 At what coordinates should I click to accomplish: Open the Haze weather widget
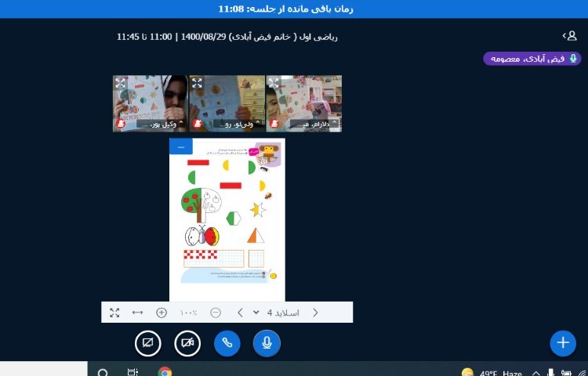[x=492, y=373]
